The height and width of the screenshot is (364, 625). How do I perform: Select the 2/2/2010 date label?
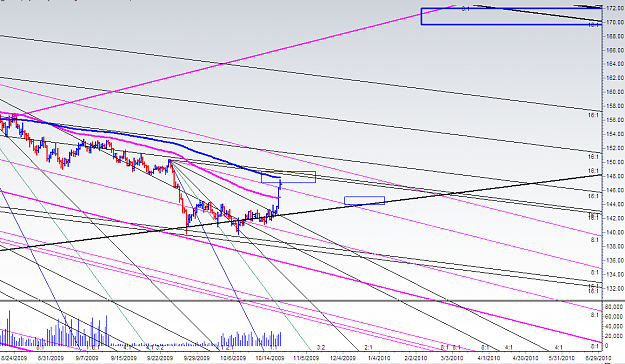[415, 358]
